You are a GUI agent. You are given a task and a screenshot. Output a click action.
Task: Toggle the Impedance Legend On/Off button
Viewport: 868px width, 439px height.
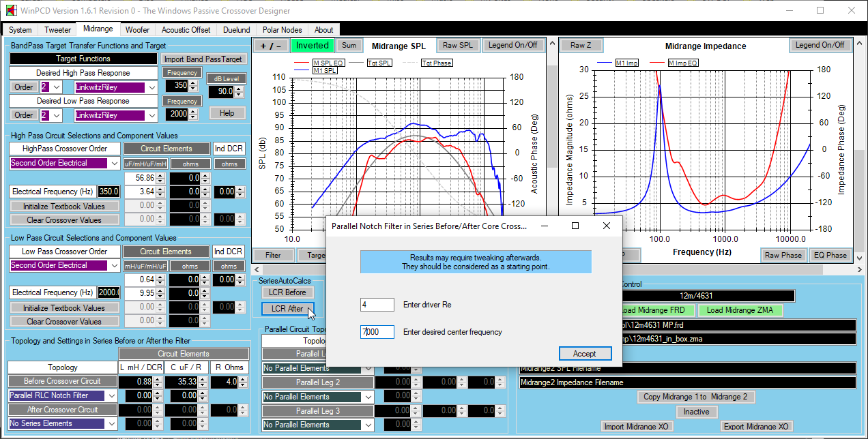tap(820, 46)
